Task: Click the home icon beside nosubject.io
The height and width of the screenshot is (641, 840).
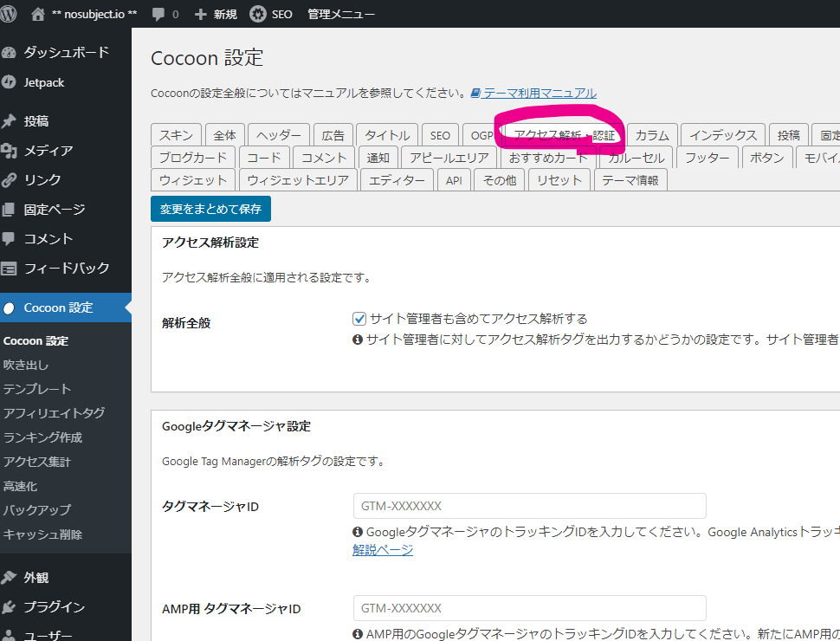Action: pyautogui.click(x=37, y=14)
